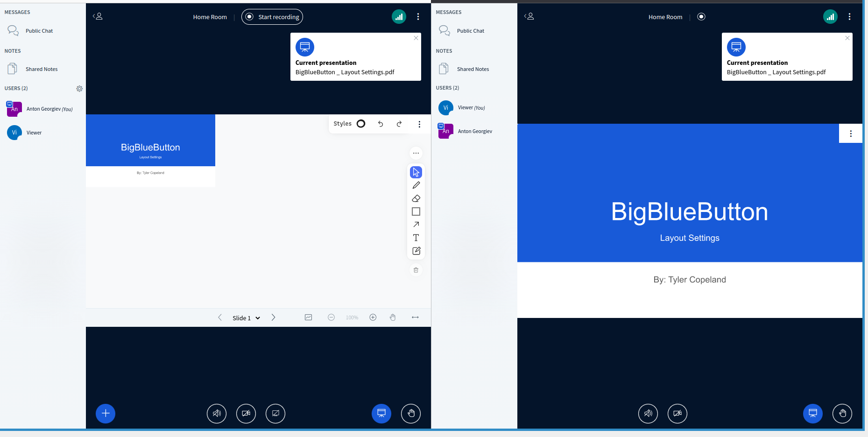Select the Pencil drawing tool
Image resolution: width=868 pixels, height=437 pixels.
click(x=416, y=185)
